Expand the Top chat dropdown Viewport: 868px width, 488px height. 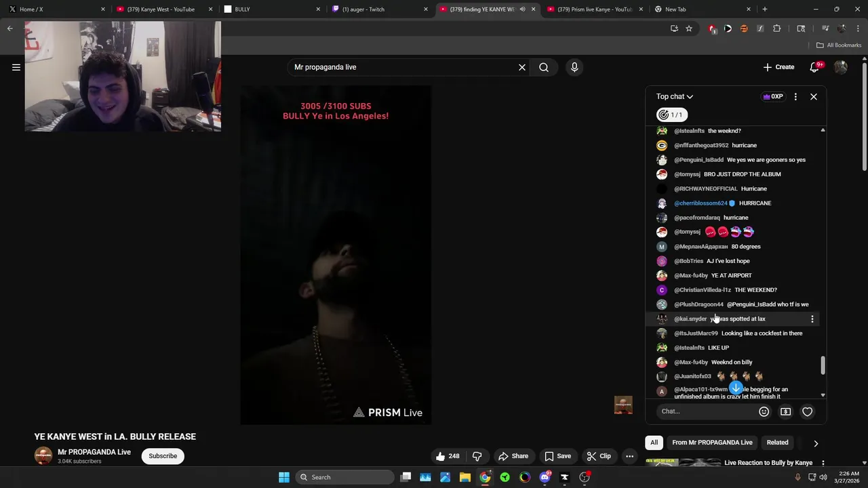675,97
